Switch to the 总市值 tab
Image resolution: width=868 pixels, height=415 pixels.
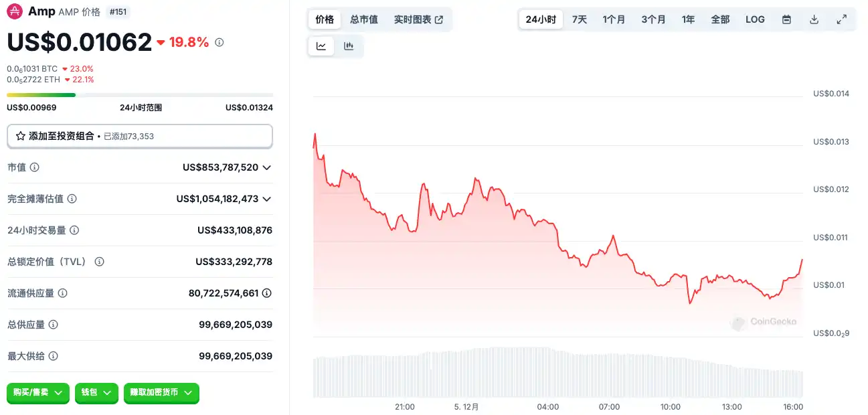(x=364, y=19)
